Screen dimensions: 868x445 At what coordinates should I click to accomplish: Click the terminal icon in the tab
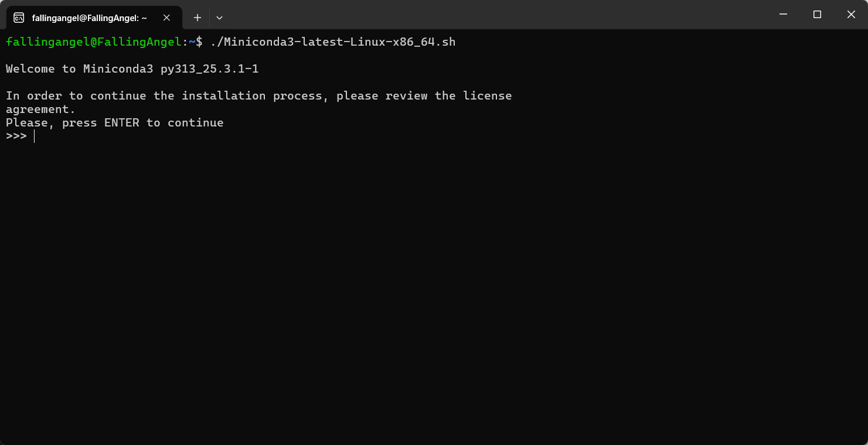pyautogui.click(x=19, y=18)
